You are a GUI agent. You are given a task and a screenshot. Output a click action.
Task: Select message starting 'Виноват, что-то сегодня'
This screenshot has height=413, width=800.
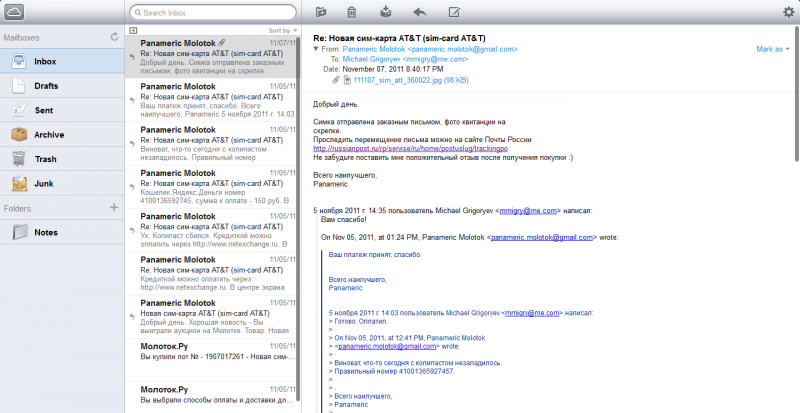[x=211, y=143]
